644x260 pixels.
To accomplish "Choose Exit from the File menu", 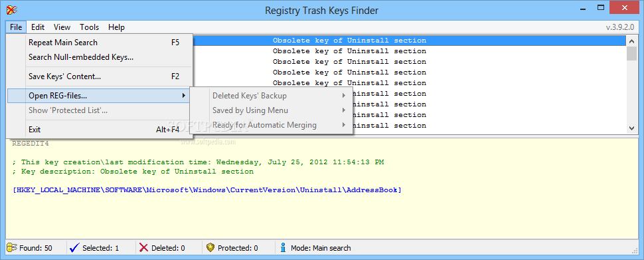I will (x=99, y=130).
